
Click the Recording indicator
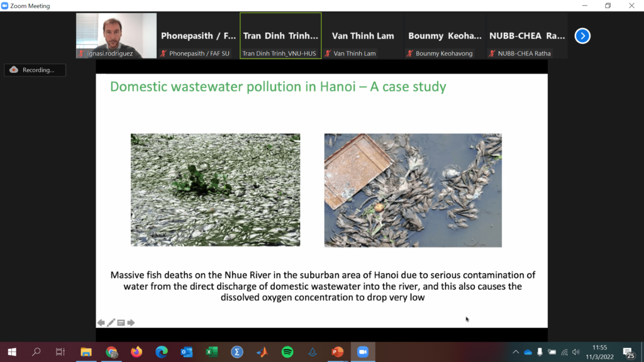(35, 70)
